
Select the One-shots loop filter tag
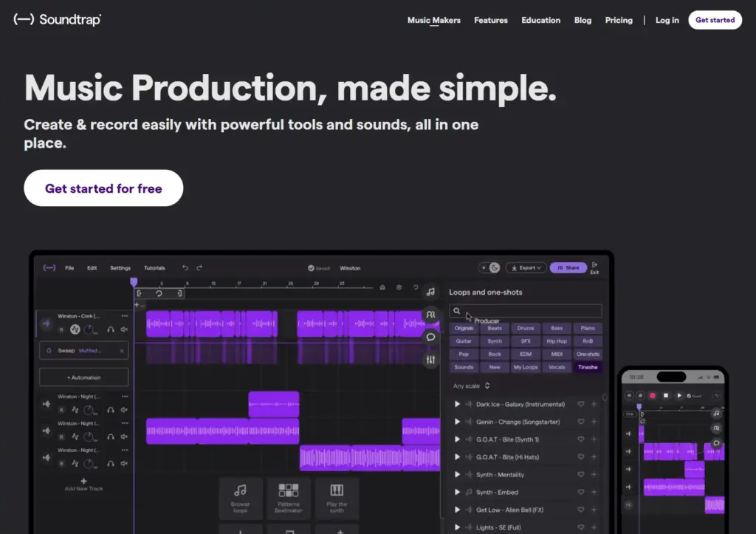tap(588, 354)
